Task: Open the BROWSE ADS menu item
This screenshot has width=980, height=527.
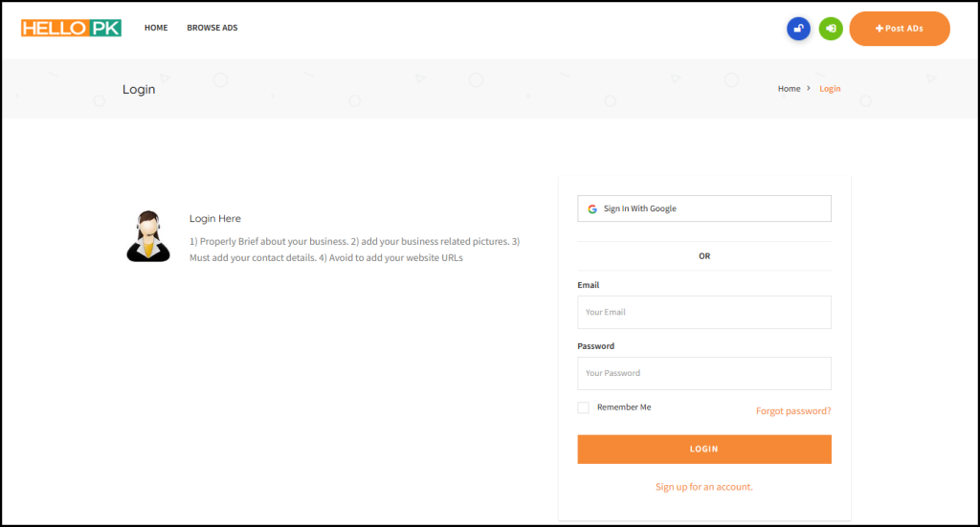Action: pos(212,28)
